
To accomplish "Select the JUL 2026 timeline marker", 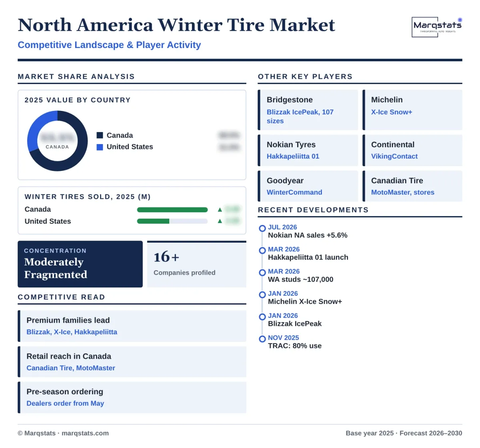I will [x=262, y=228].
